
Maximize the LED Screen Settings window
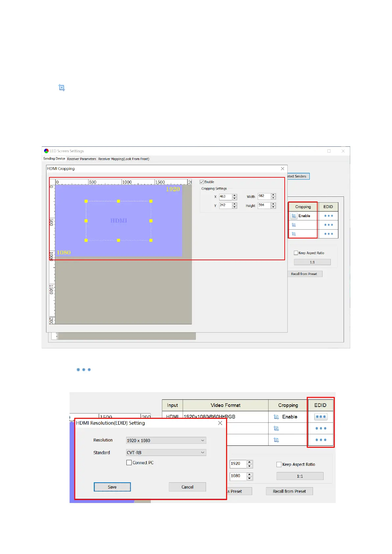click(329, 151)
